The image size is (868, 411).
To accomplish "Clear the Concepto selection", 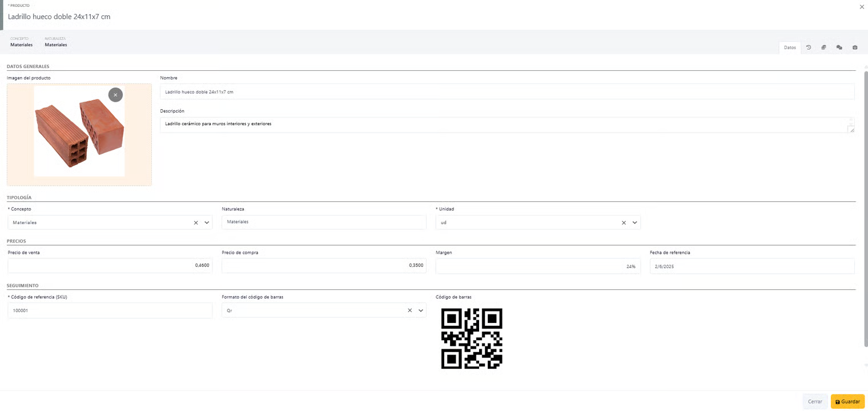I will click(196, 223).
